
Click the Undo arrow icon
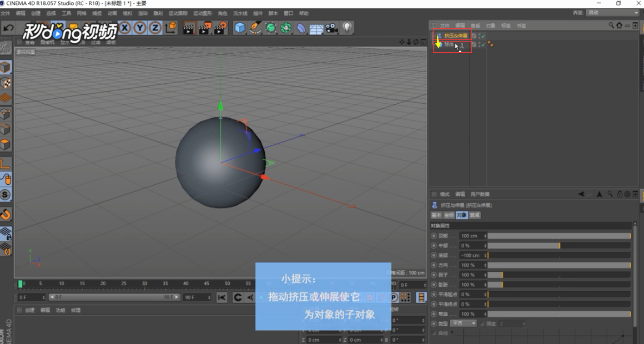[x=8, y=28]
